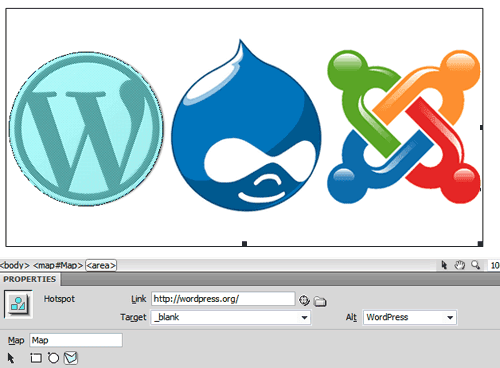The image size is (500, 368).
Task: Click the Map name input field
Action: click(76, 340)
